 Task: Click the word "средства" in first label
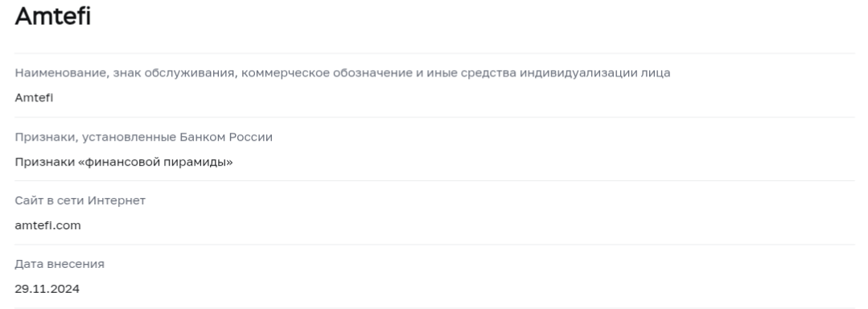click(x=487, y=73)
